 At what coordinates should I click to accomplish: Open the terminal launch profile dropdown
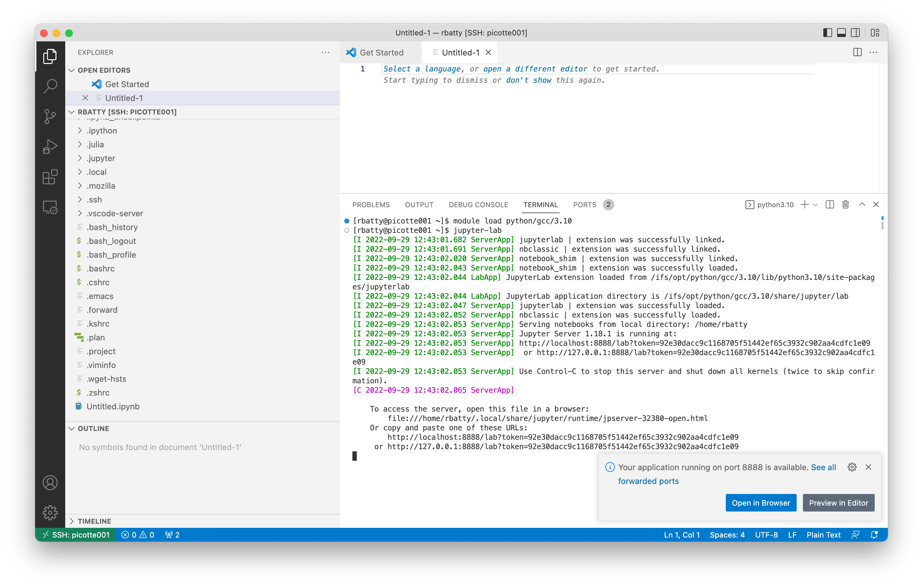(x=815, y=205)
